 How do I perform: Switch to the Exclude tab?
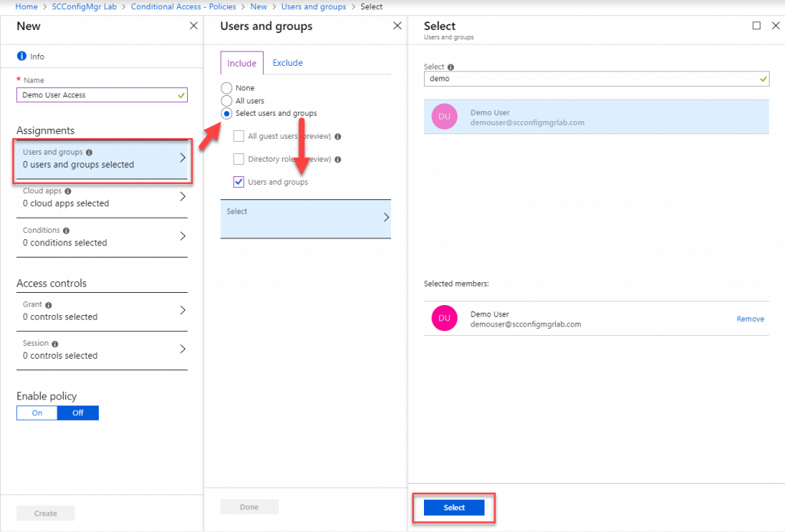click(287, 62)
